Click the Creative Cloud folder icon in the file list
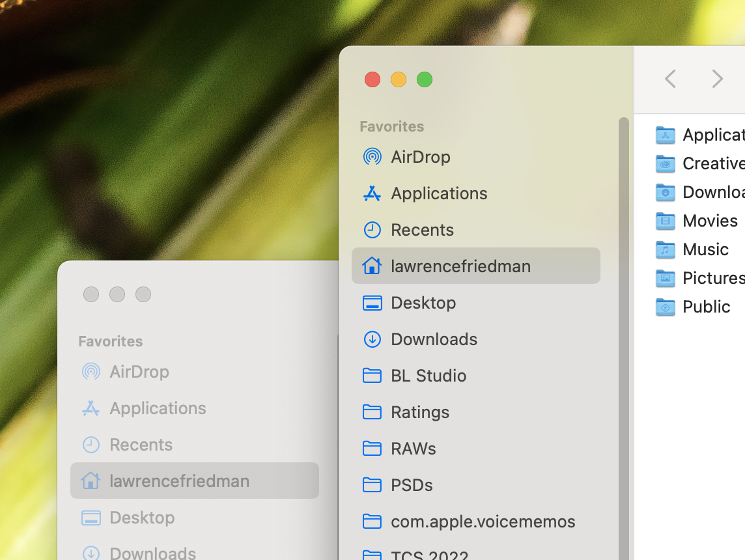745x560 pixels. point(665,163)
